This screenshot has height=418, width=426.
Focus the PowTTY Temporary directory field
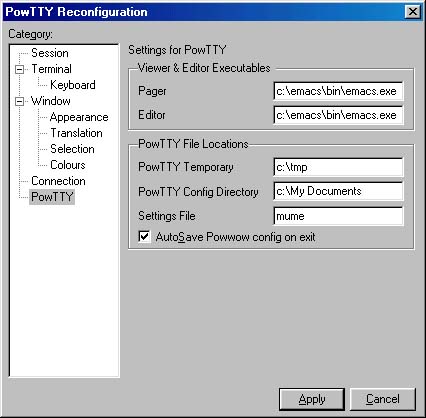point(338,167)
